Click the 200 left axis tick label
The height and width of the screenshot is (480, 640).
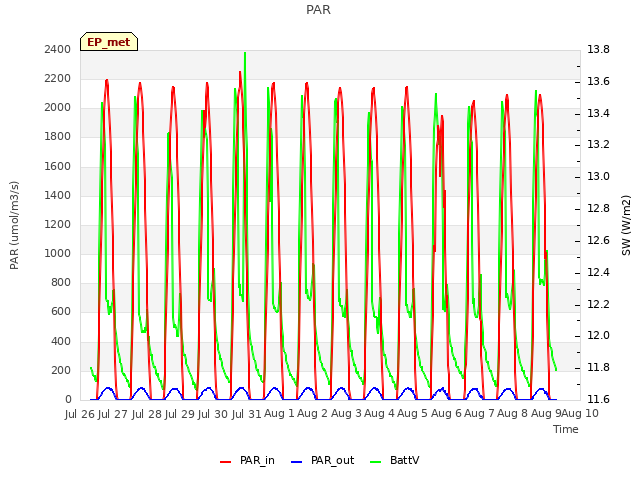point(61,370)
